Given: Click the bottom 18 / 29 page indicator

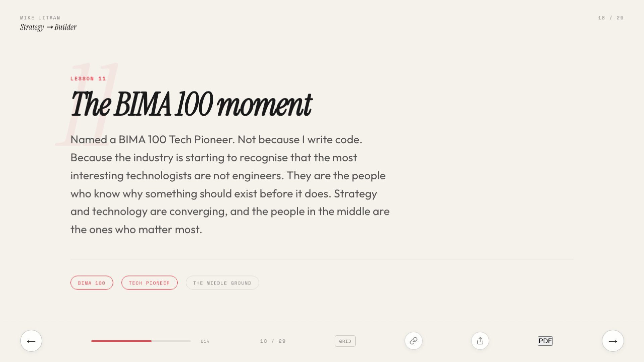Looking at the screenshot, I should (x=273, y=341).
